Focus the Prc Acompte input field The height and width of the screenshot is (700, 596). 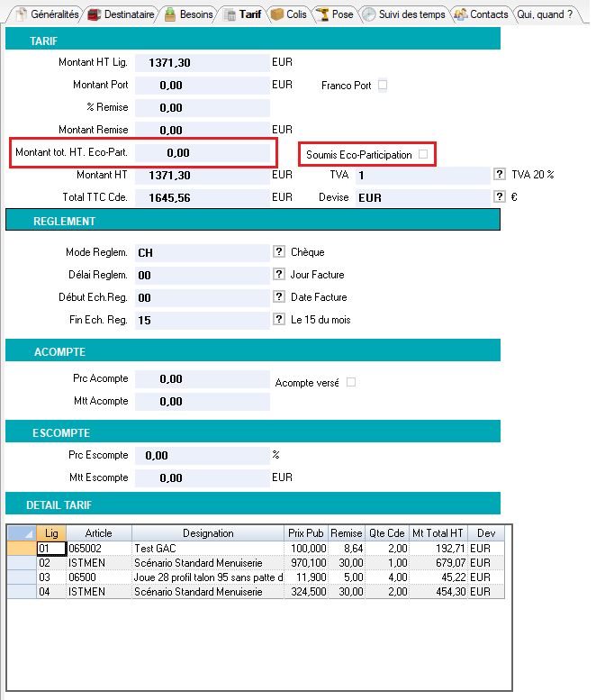coord(203,379)
